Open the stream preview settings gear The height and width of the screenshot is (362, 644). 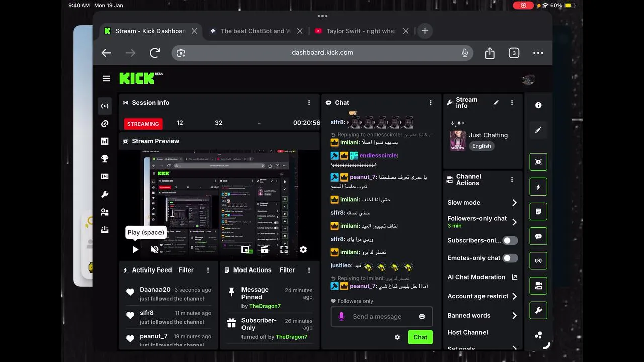tap(303, 249)
